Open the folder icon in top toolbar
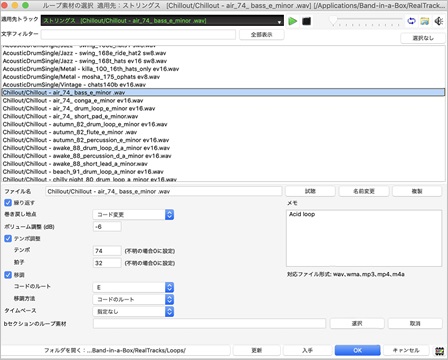 point(425,21)
